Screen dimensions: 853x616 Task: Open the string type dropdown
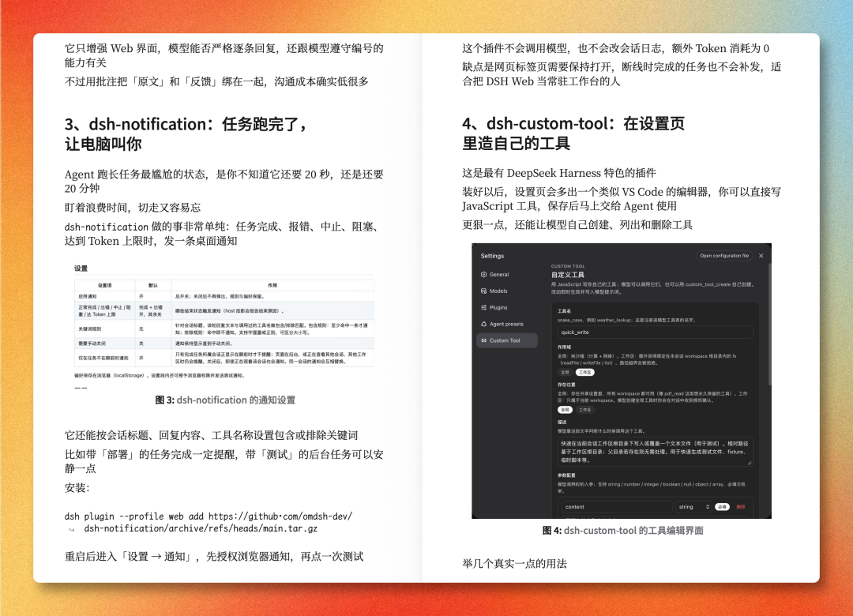693,507
